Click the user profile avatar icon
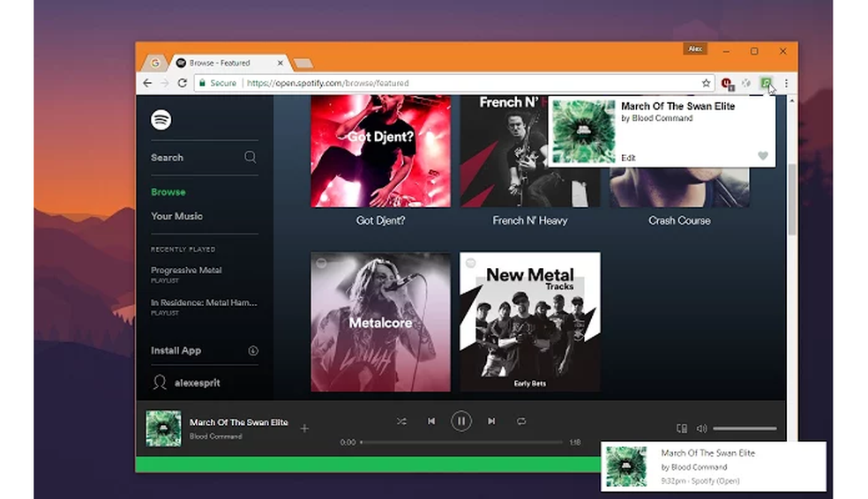Screen dimensions: 868x499 [x=160, y=383]
